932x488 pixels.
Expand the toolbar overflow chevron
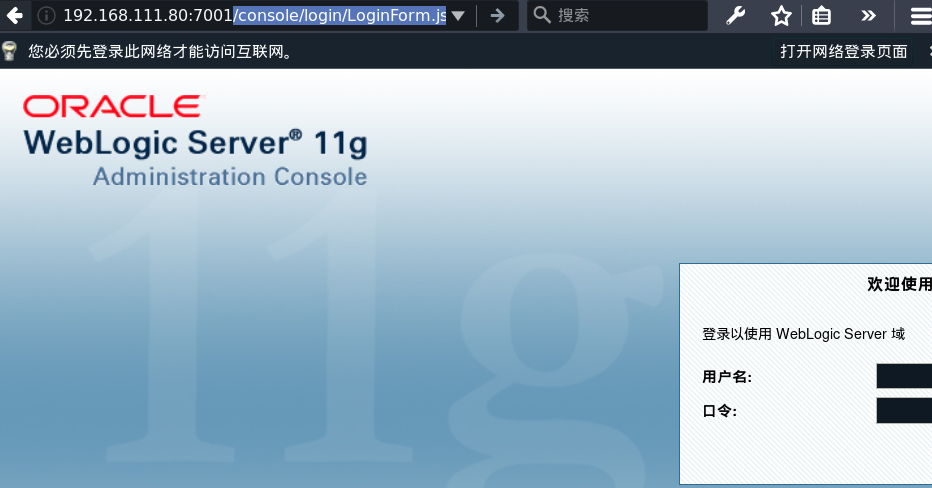pos(868,15)
